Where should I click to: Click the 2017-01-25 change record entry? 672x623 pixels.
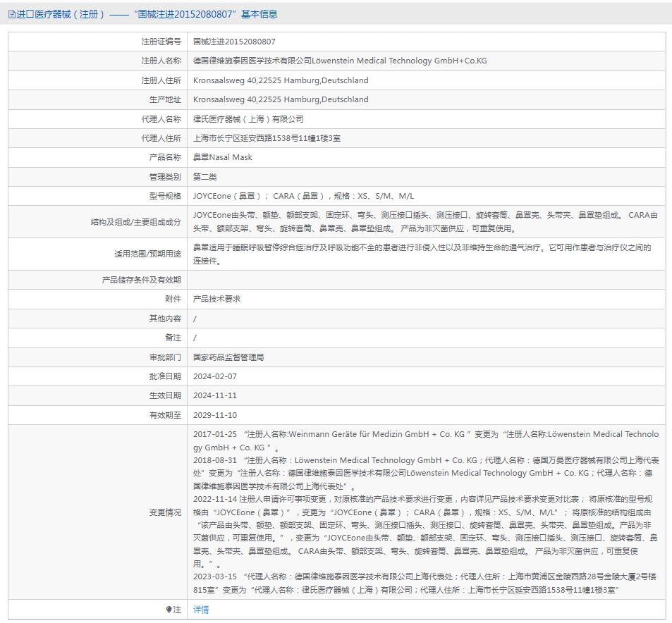point(426,441)
